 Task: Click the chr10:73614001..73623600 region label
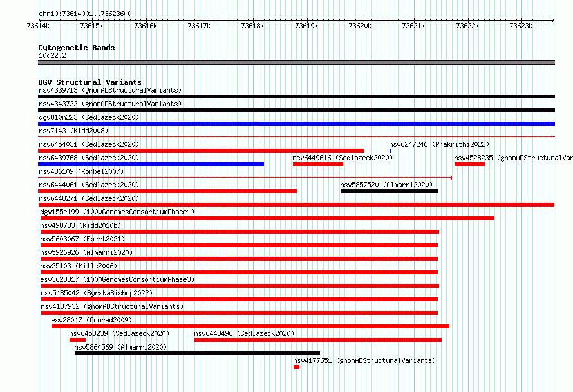[x=85, y=14]
